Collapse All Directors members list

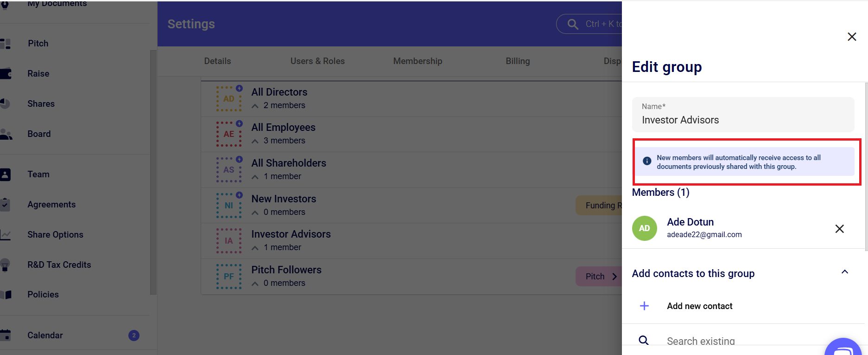coord(255,106)
